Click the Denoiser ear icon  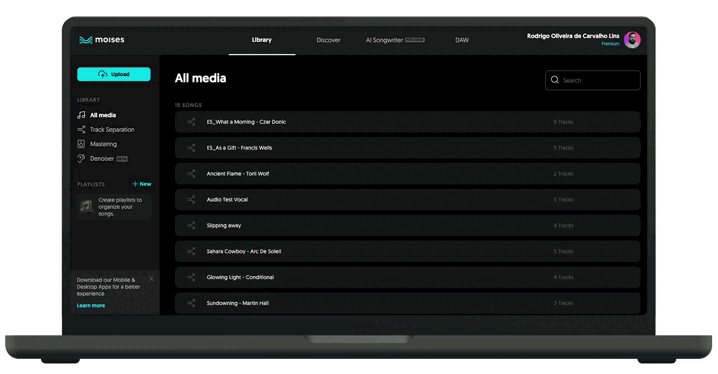(81, 159)
